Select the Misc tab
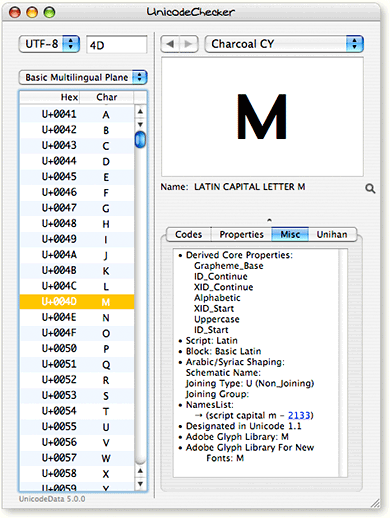This screenshot has height=518, width=390. tap(290, 234)
